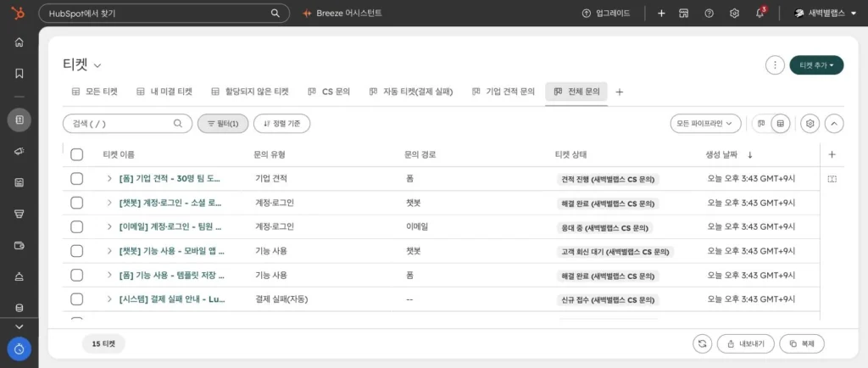Open the 티켓 추가 dropdown button
Screen dimensions: 868x368
pos(816,64)
